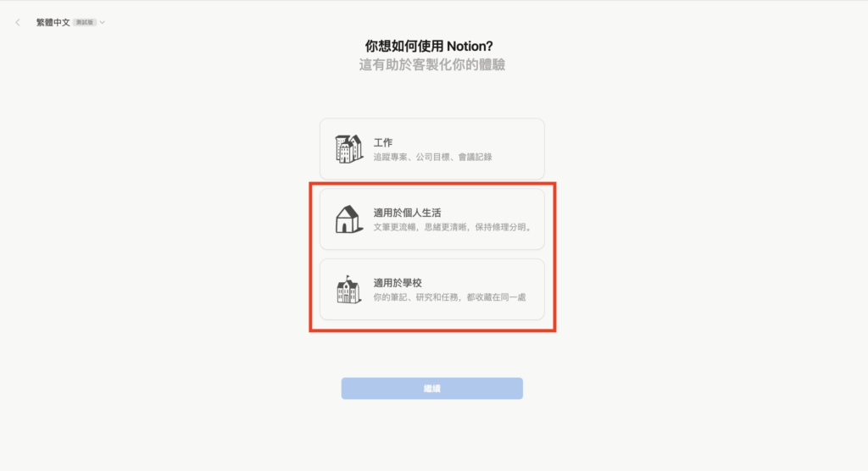Click description 你的筆記、研究和任務
The image size is (868, 471).
pos(415,298)
